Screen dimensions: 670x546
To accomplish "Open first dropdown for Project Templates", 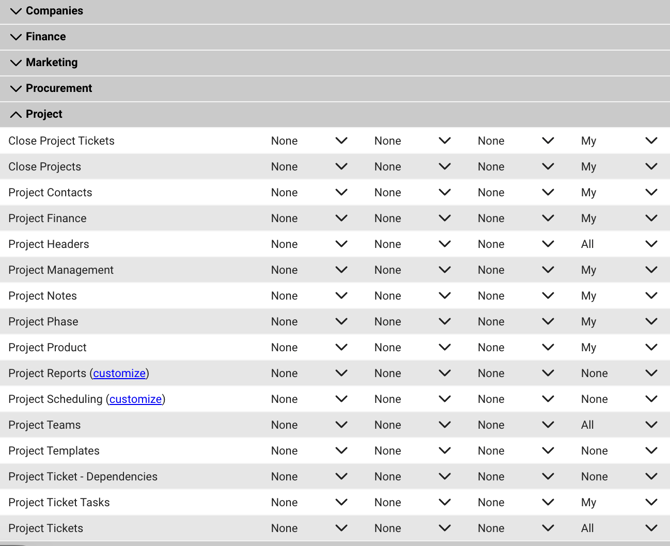I will click(x=310, y=451).
